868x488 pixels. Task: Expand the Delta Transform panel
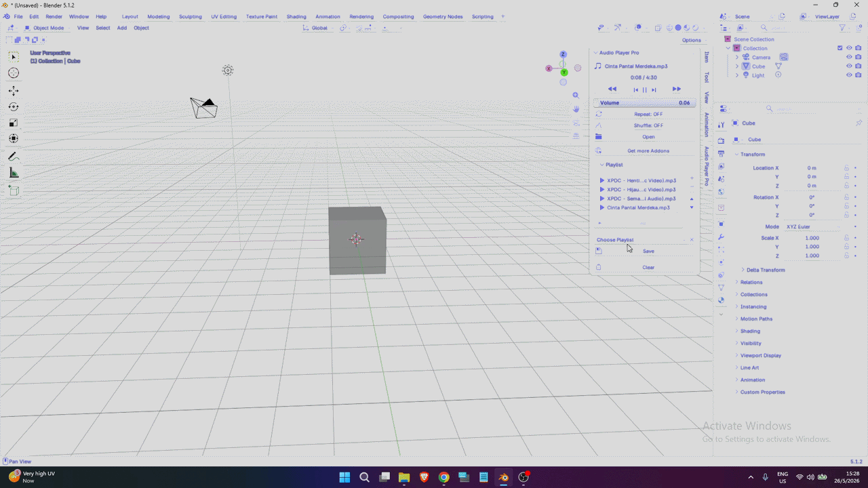pos(765,270)
